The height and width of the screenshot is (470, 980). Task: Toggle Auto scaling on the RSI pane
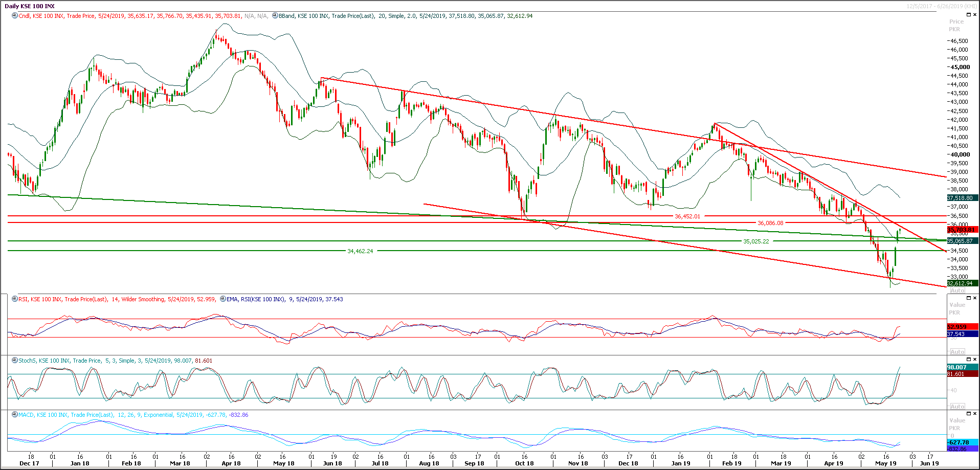(x=957, y=351)
